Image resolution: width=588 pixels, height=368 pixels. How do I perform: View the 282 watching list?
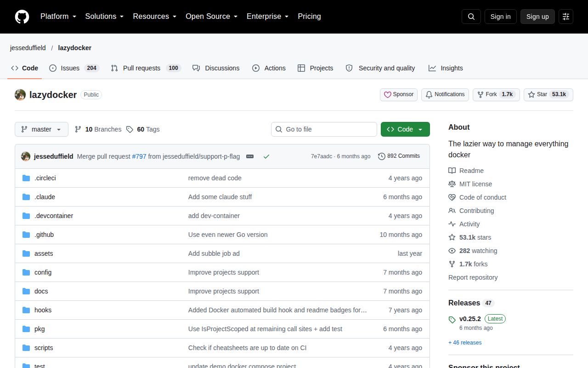pyautogui.click(x=473, y=251)
